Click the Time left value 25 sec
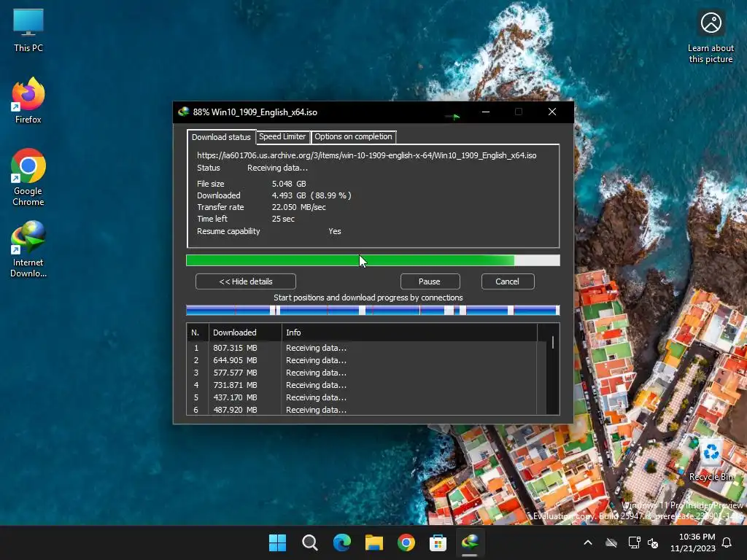747x560 pixels. 283,219
